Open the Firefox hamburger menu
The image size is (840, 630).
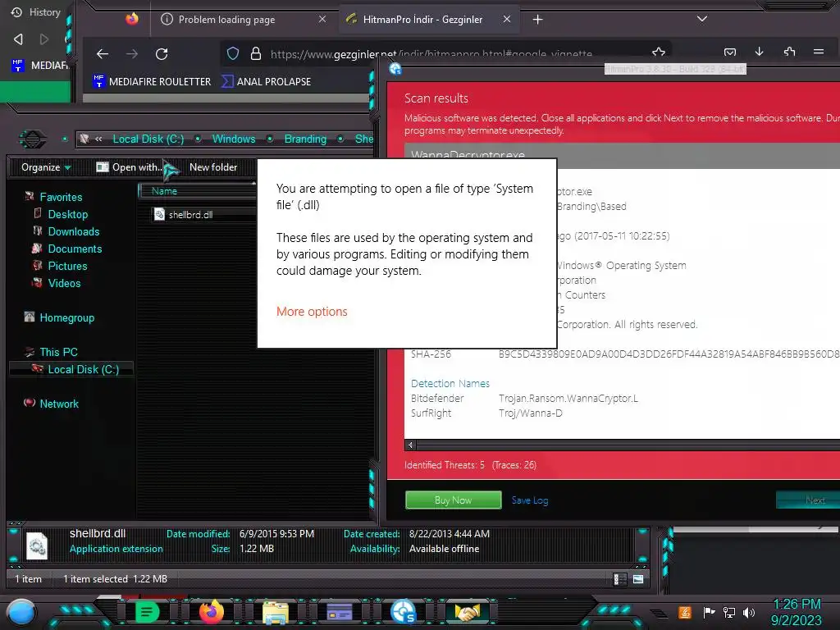coord(818,52)
